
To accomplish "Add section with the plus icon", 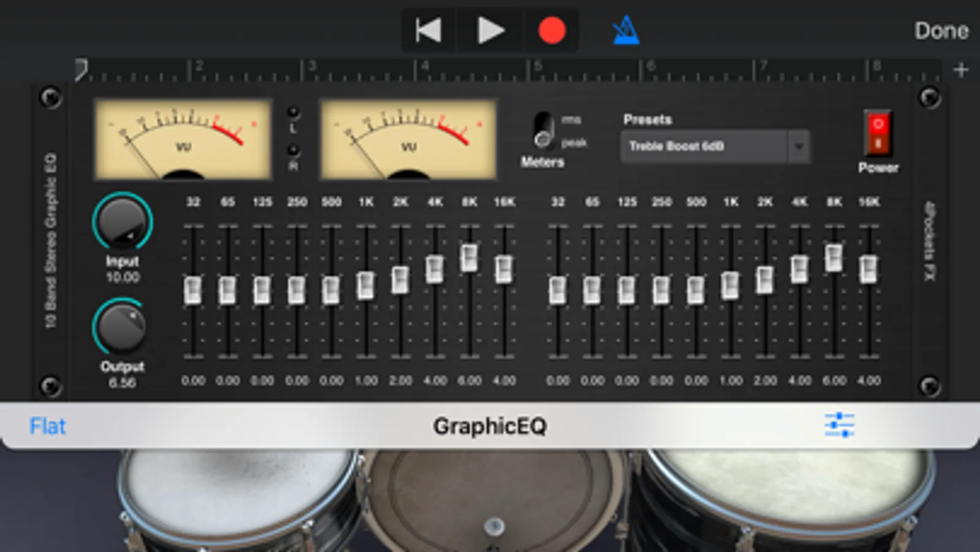I will (960, 70).
